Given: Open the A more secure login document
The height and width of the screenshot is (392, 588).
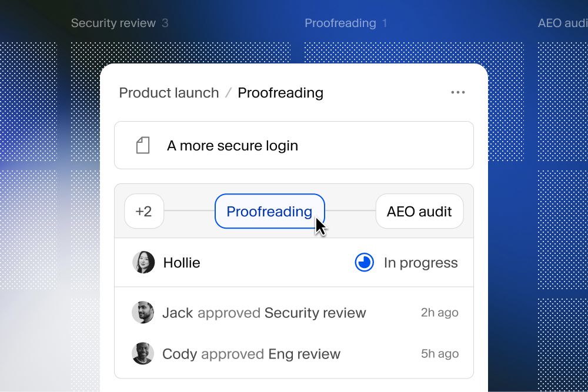Looking at the screenshot, I should click(294, 145).
